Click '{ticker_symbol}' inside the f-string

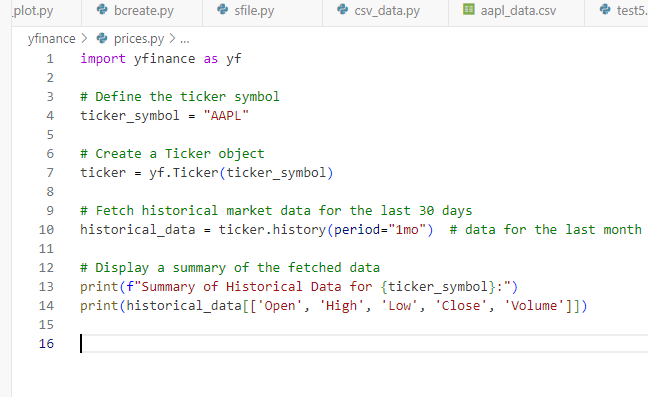pyautogui.click(x=438, y=287)
